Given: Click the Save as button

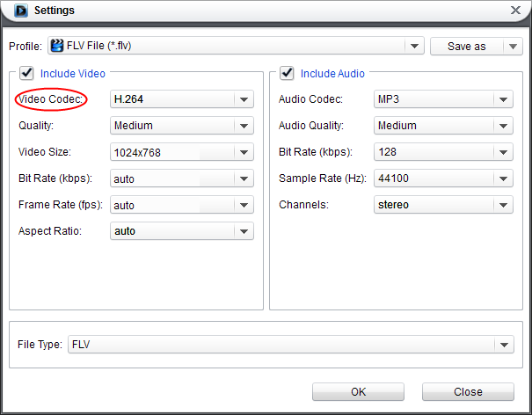Looking at the screenshot, I should [x=467, y=46].
